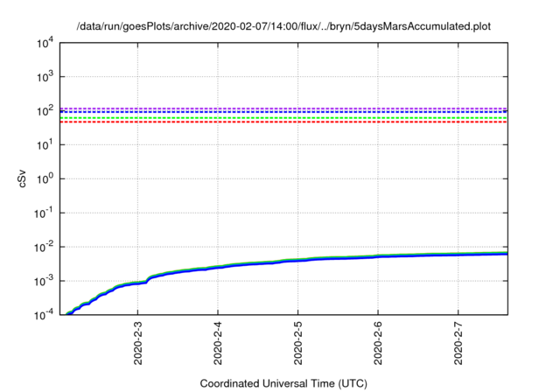Click the plot file path title
Screen dimensions: 560x392
[283, 26]
